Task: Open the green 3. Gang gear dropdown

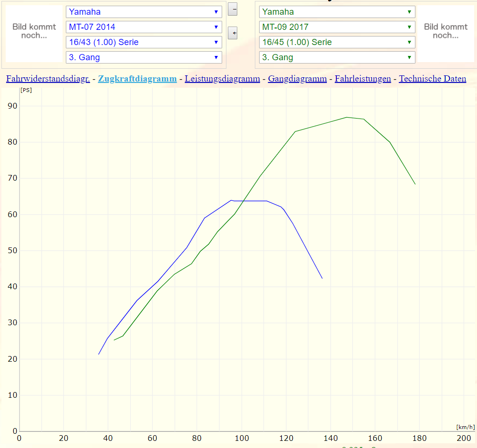Action: [x=337, y=58]
